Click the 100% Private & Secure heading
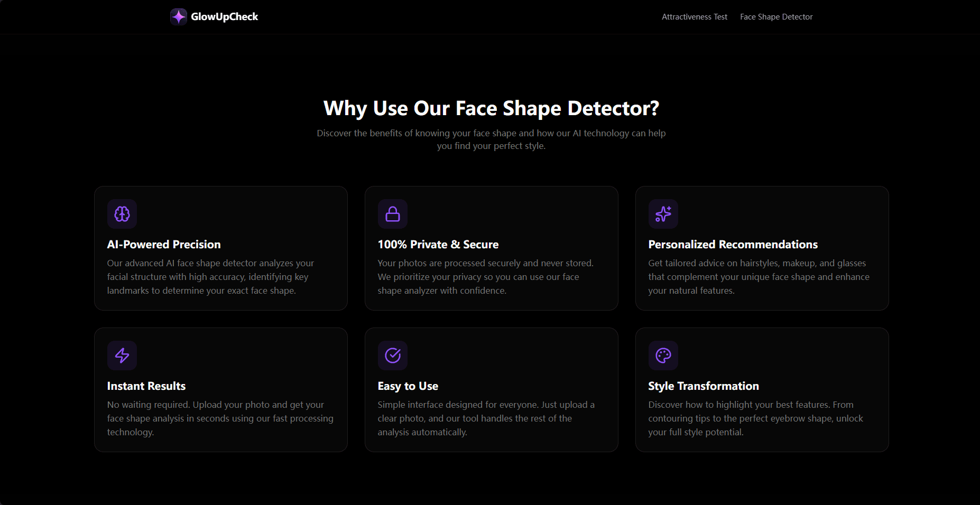This screenshot has width=980, height=505. (438, 244)
